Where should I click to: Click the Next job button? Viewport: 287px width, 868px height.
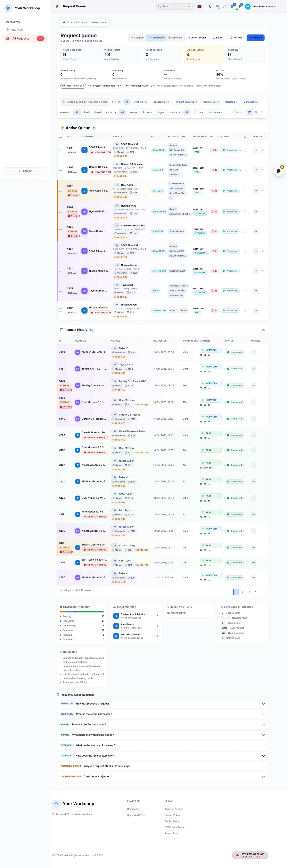[255, 38]
